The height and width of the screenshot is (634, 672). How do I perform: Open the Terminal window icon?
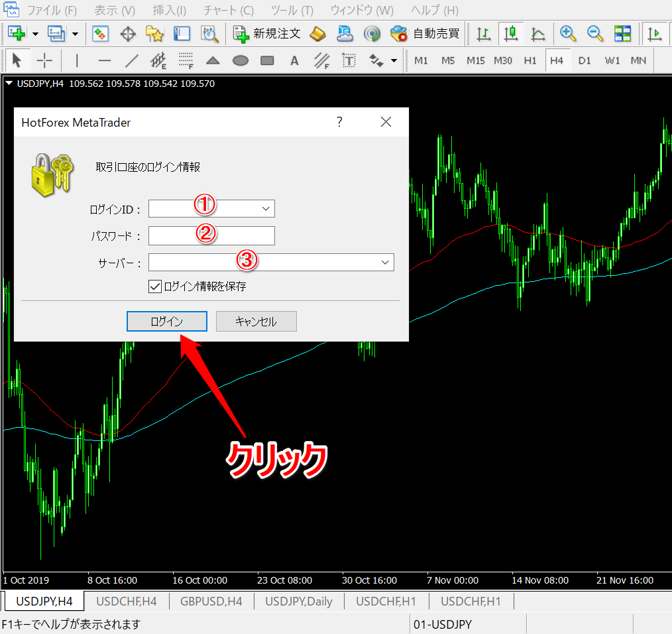point(182,33)
